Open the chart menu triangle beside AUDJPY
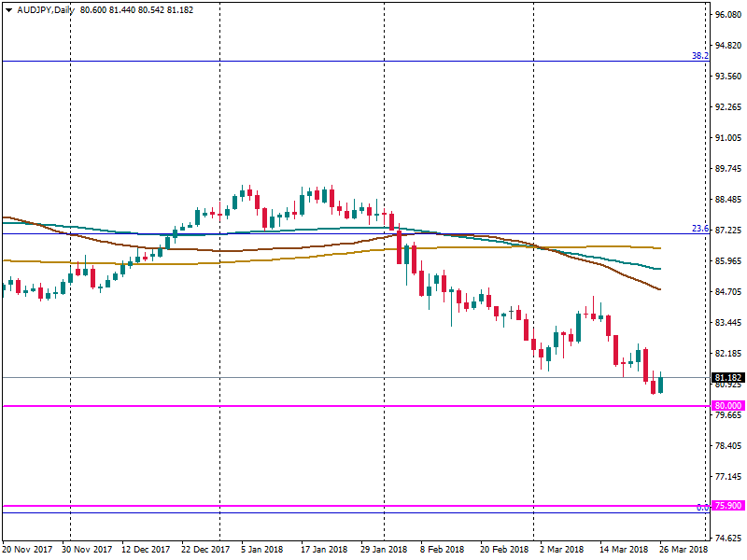The image size is (747, 560). coord(8,8)
